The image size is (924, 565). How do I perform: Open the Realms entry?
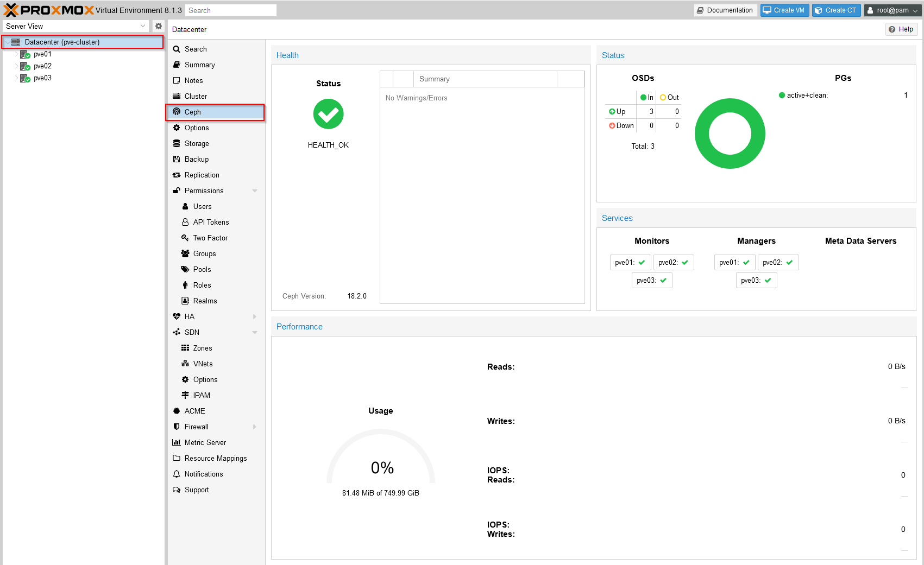pyautogui.click(x=216, y=301)
